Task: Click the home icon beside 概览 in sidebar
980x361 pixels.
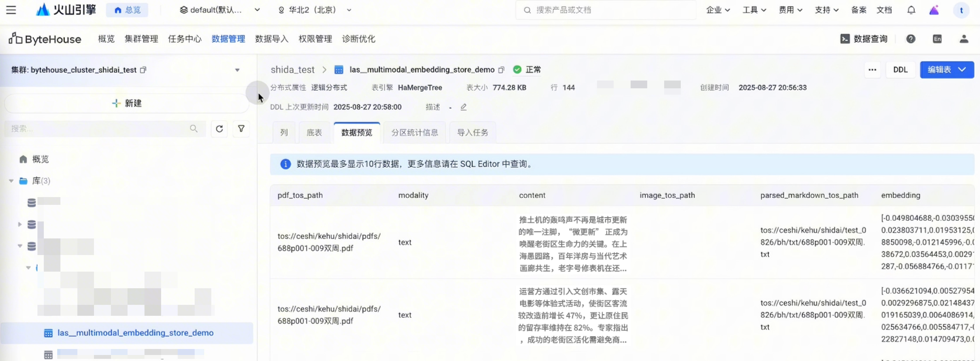Action: (23, 159)
